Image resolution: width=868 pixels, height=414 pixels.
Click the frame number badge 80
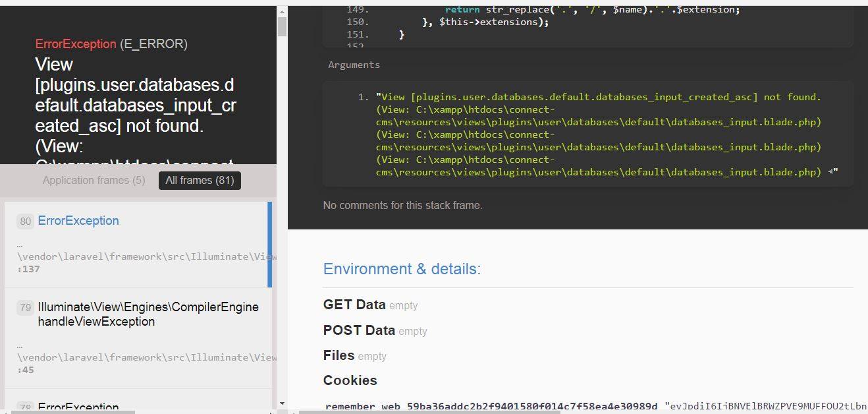pyautogui.click(x=25, y=221)
